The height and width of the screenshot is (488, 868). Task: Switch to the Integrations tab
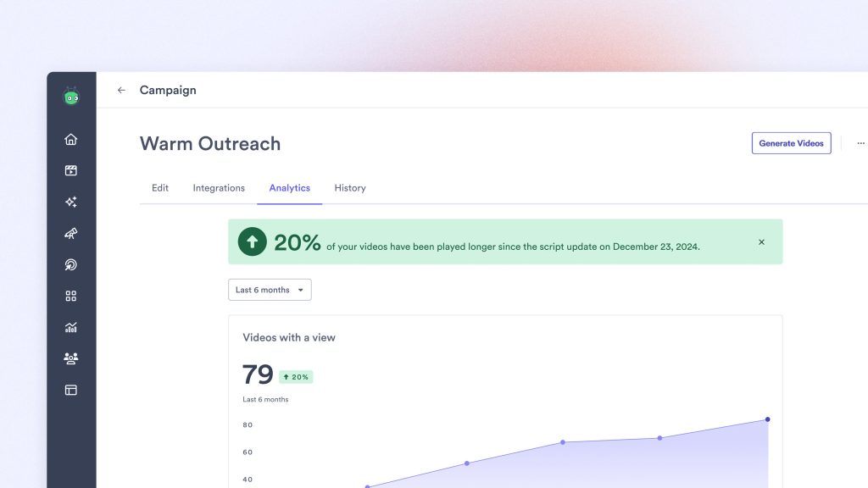219,188
